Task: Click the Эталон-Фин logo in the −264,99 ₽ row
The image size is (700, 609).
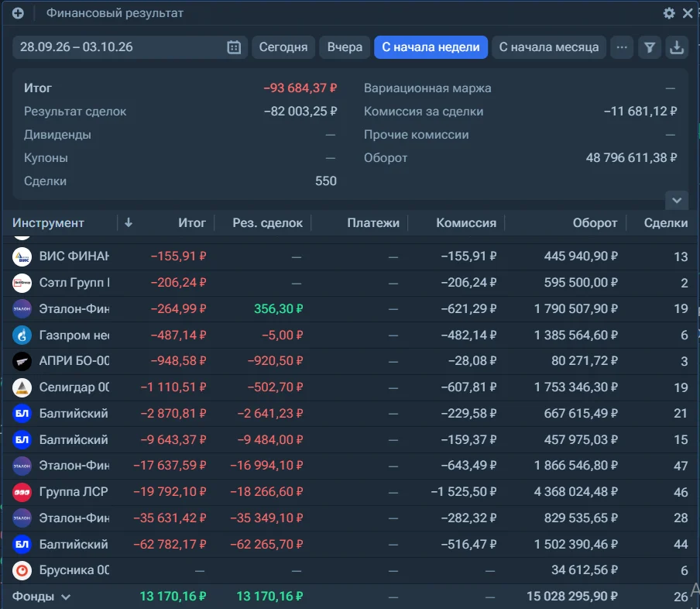Action: 22,308
